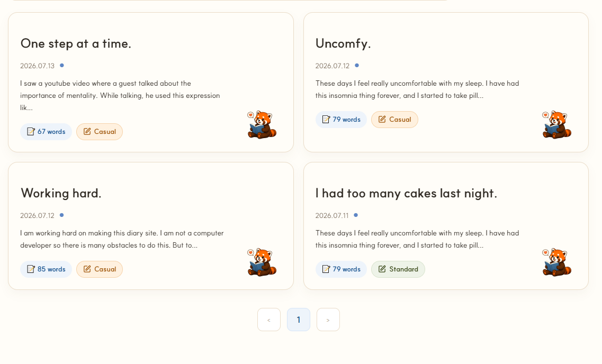Viewport: 602px width, 364px height.
Task: Click red panda icon on One step card
Action: (x=262, y=125)
